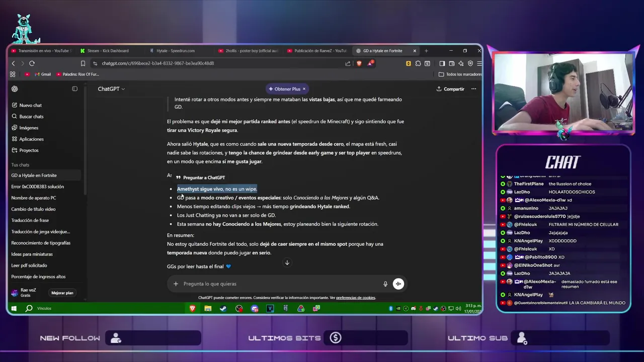Open Brave Rewards triangle icon

click(x=370, y=63)
